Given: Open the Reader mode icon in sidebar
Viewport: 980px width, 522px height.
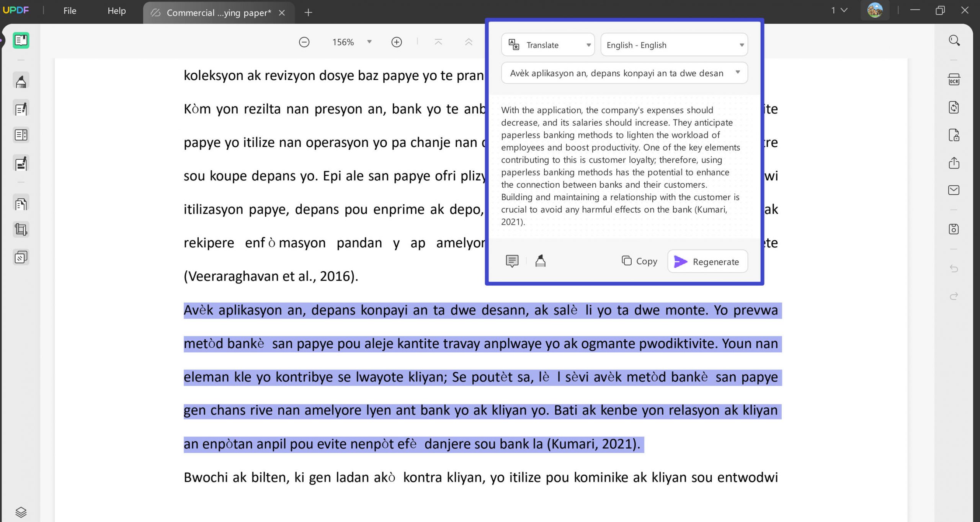Looking at the screenshot, I should [x=21, y=40].
